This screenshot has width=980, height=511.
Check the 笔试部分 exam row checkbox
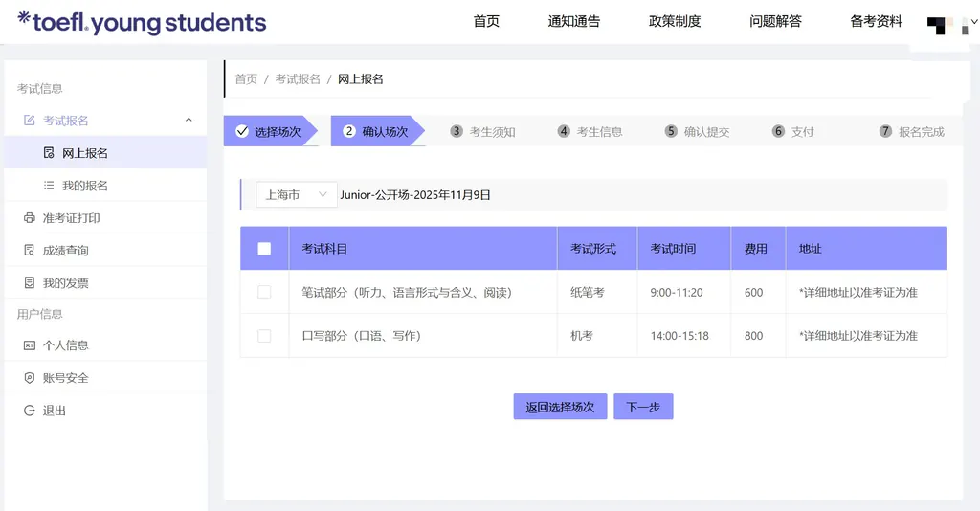point(264,292)
